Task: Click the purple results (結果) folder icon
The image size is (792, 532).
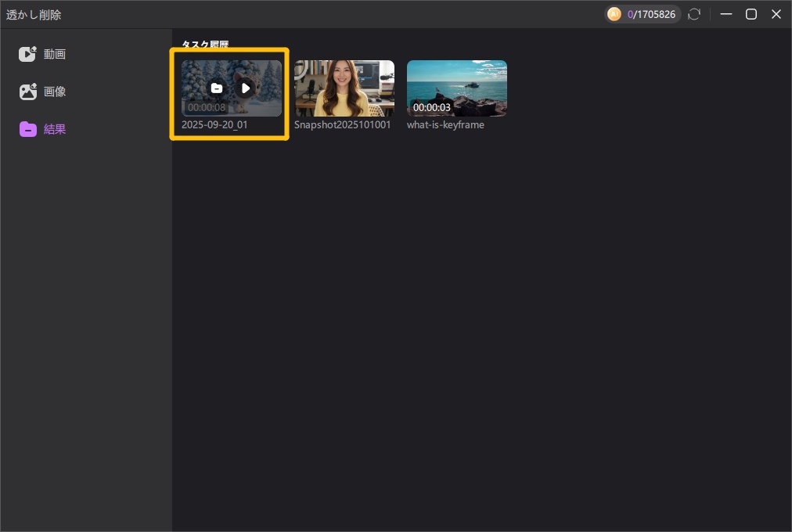Action: 28,129
